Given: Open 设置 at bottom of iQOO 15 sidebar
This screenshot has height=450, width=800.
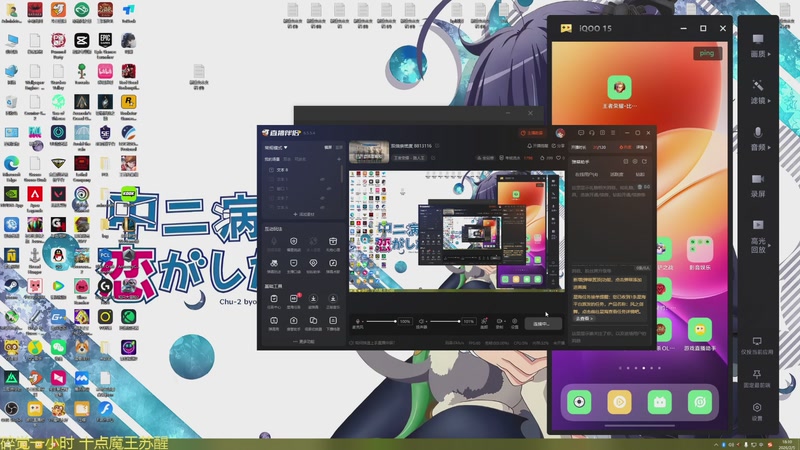Looking at the screenshot, I should (x=757, y=412).
